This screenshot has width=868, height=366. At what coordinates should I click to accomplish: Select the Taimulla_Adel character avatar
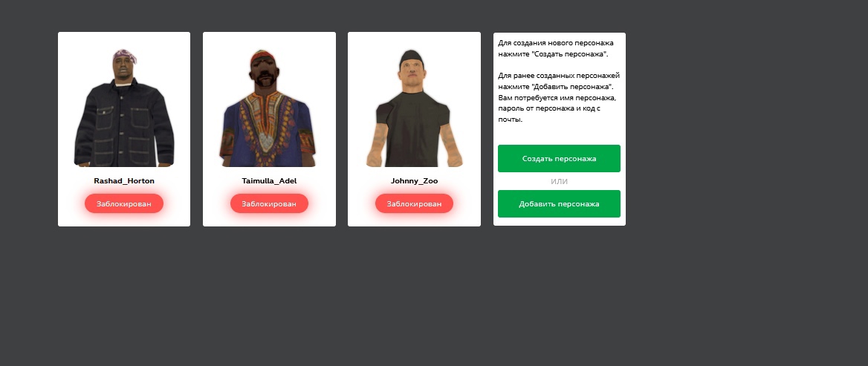[x=268, y=108]
